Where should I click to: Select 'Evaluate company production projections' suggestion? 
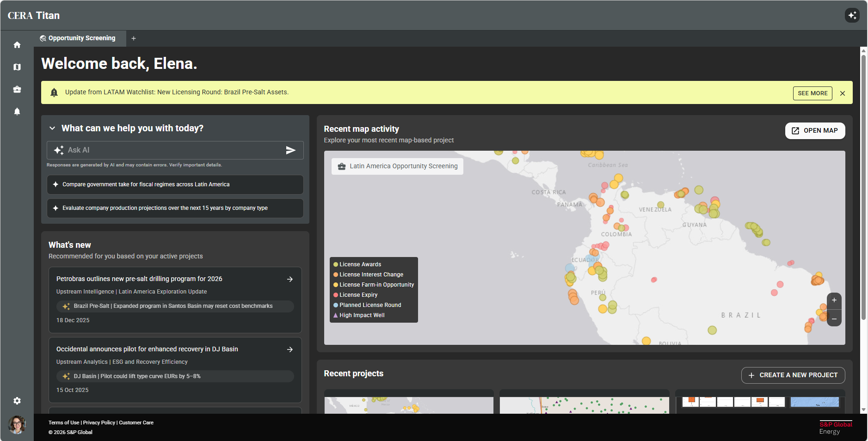[175, 208]
